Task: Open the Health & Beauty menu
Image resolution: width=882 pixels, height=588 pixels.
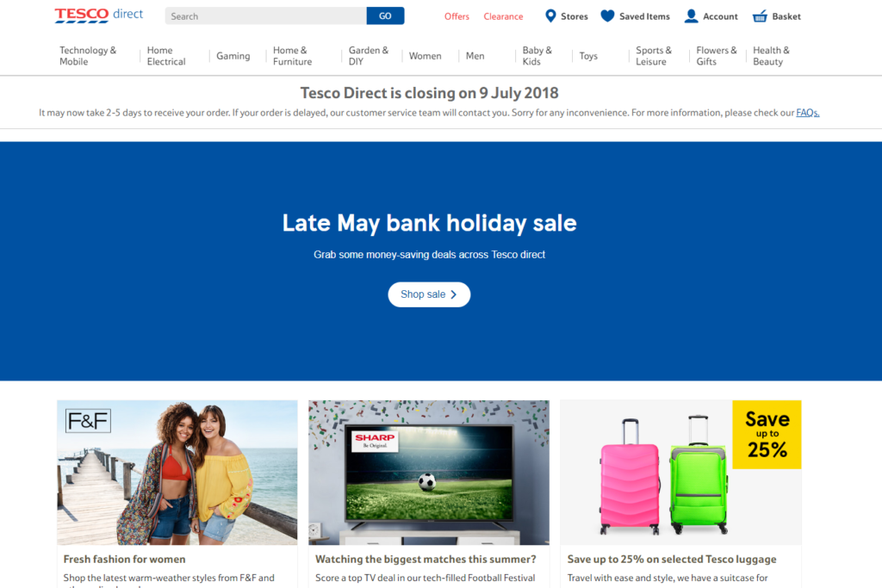Action: [771, 56]
